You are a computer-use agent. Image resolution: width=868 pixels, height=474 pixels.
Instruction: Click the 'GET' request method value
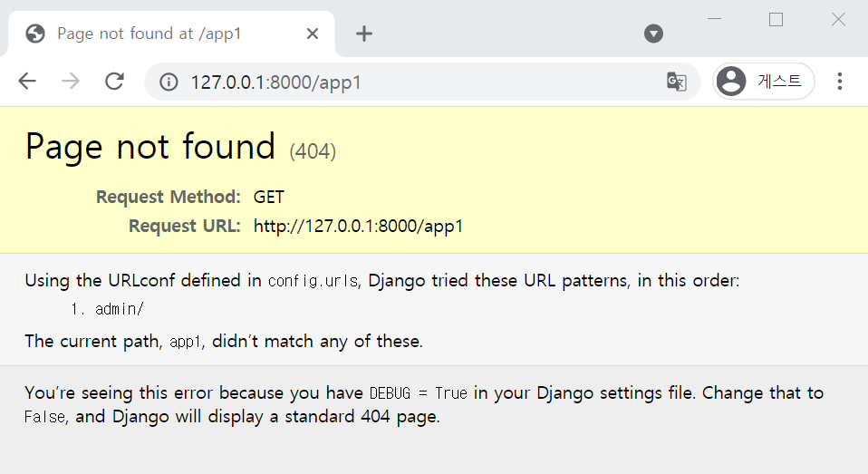(x=269, y=198)
